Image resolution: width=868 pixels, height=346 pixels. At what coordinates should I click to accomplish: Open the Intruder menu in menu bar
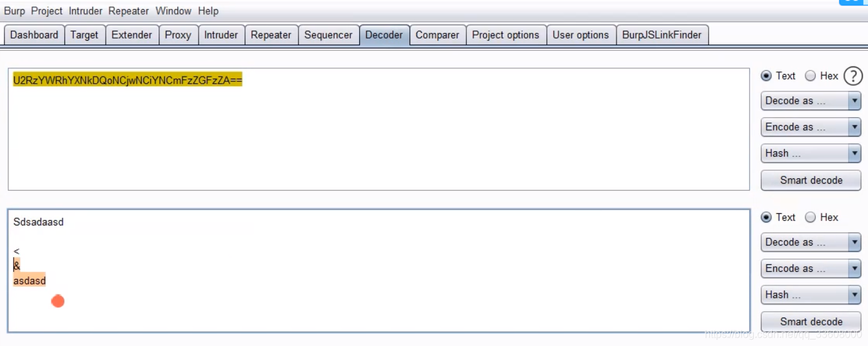coord(86,11)
